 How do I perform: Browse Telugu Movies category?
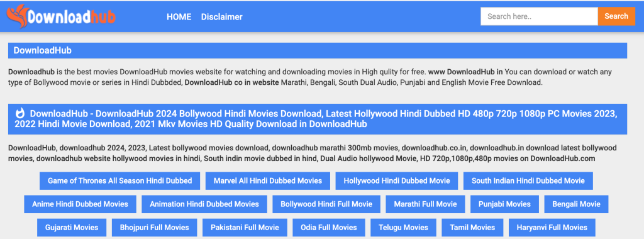403,228
